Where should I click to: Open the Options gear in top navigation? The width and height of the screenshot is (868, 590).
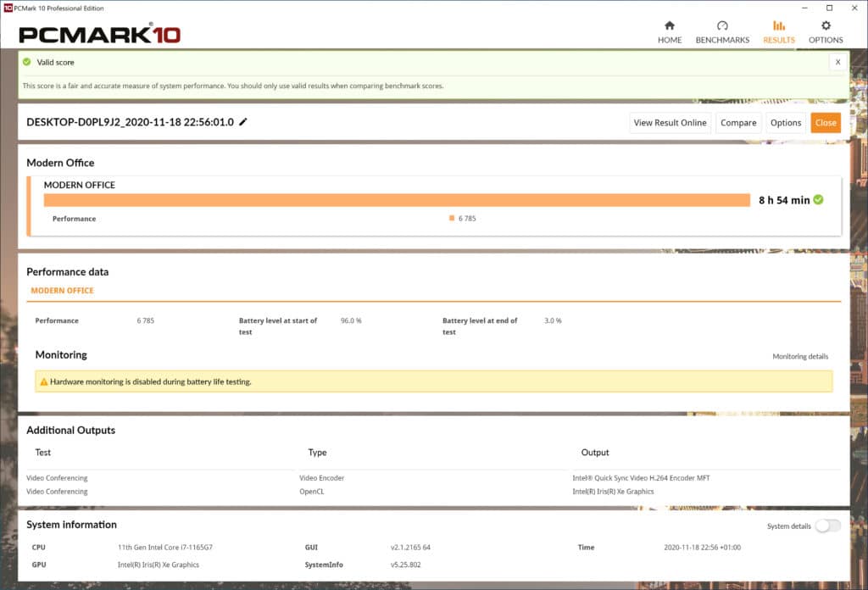(826, 32)
